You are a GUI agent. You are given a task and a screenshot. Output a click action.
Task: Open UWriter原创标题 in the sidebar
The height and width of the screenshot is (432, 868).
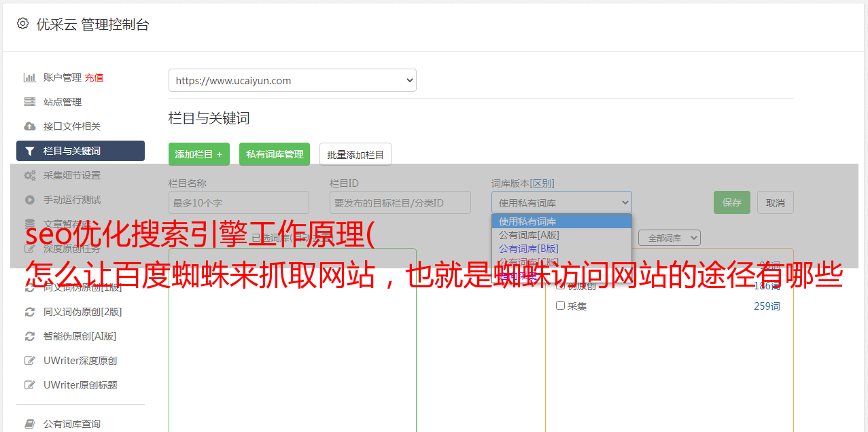[x=80, y=385]
